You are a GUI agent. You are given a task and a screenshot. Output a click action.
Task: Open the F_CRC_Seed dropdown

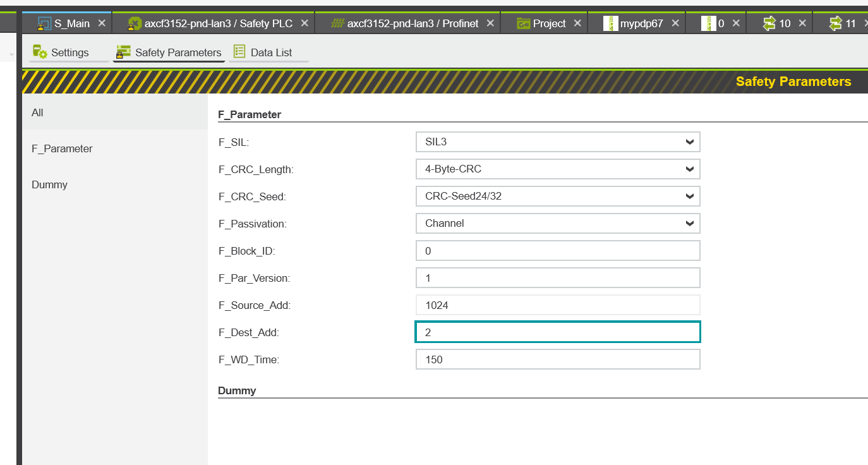(x=558, y=196)
